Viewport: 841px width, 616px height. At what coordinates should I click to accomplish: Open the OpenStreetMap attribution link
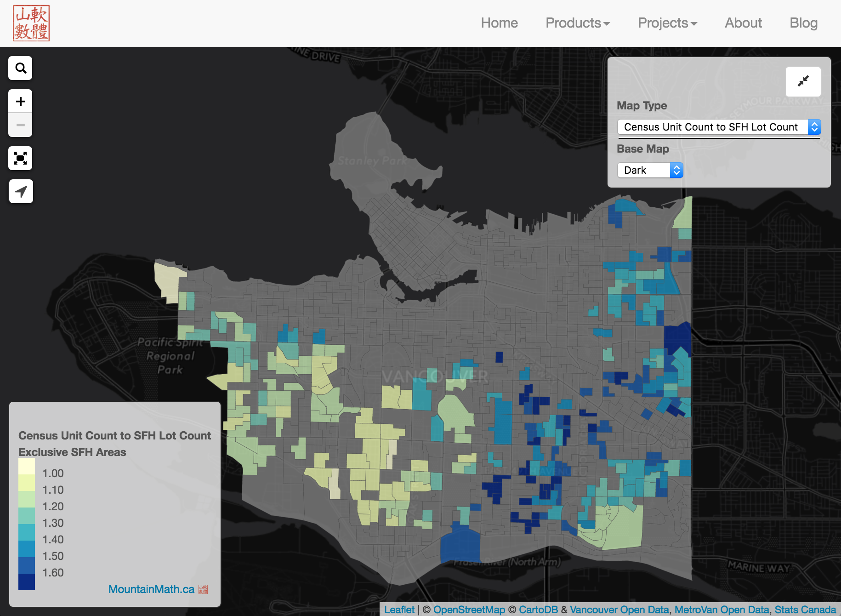[469, 610]
